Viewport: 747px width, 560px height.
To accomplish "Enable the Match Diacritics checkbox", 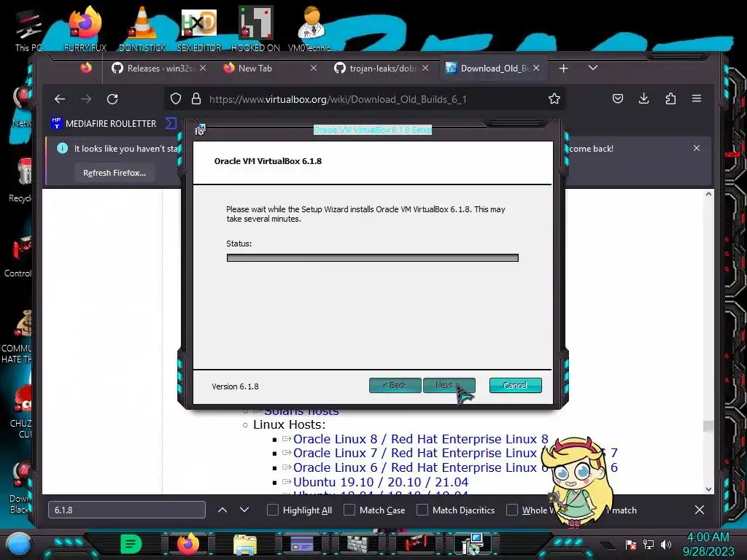I will coord(422,510).
